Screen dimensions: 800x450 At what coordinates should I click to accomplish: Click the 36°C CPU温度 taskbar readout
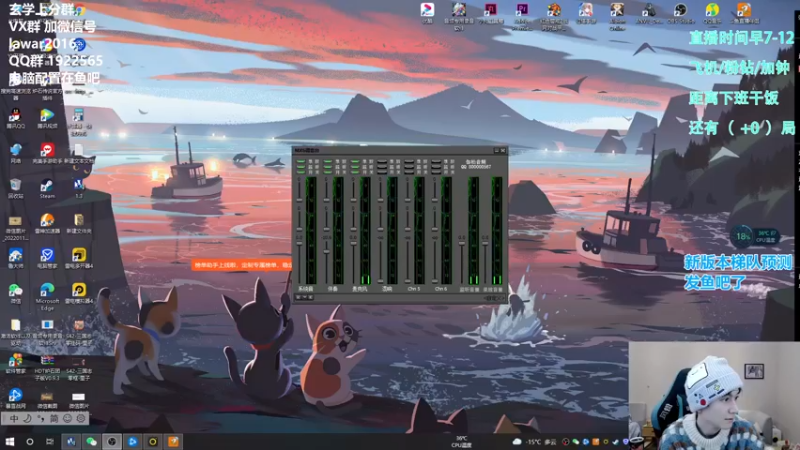(x=461, y=441)
